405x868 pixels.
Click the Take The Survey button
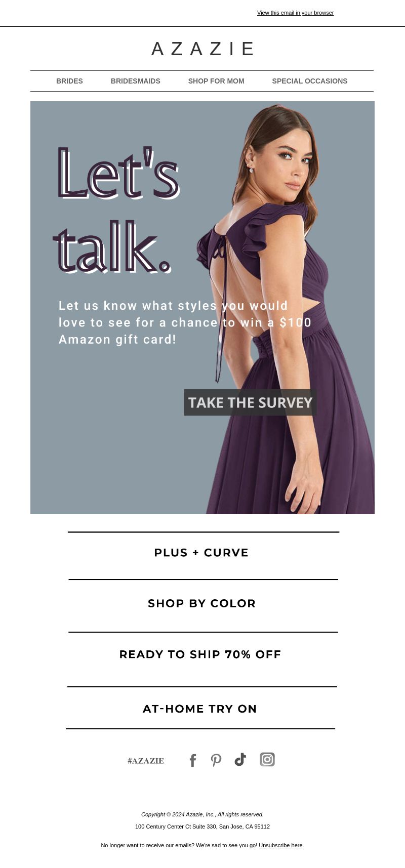tap(250, 402)
